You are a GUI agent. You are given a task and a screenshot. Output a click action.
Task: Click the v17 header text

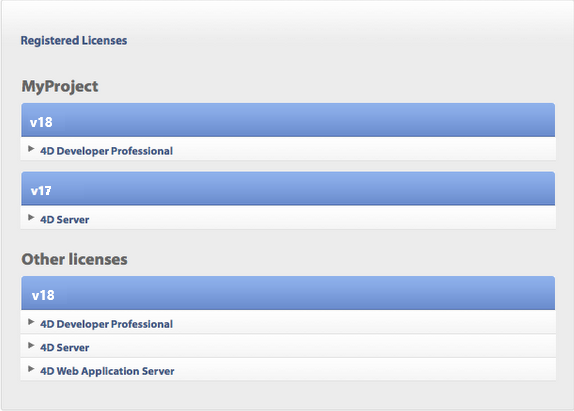click(41, 191)
